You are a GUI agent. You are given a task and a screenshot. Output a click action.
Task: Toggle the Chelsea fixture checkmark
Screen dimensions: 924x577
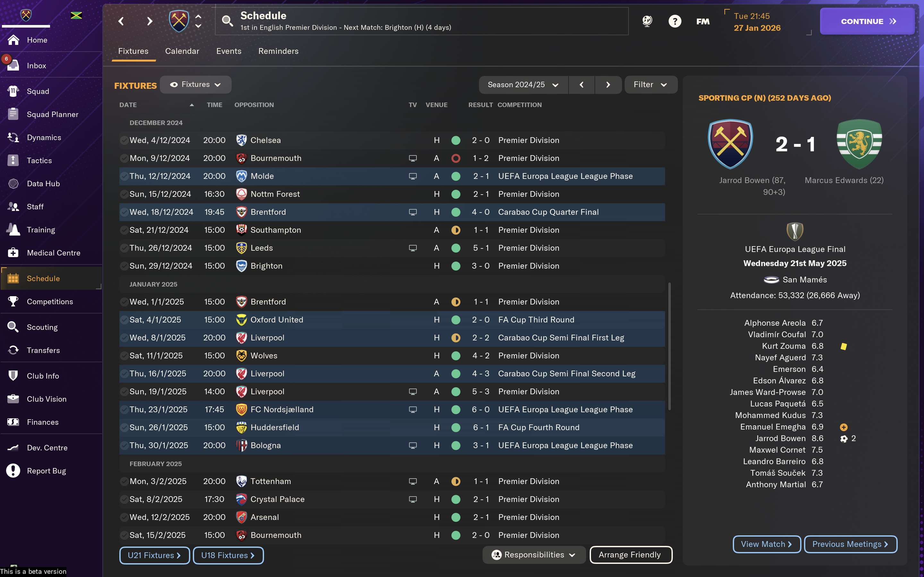pos(124,140)
